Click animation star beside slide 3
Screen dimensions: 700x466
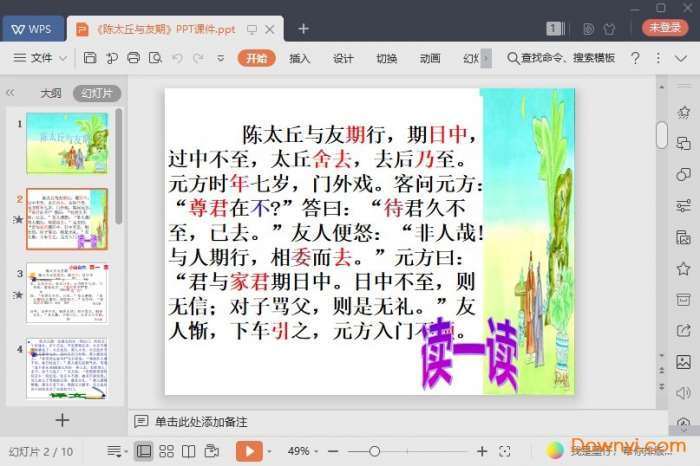pos(18,295)
